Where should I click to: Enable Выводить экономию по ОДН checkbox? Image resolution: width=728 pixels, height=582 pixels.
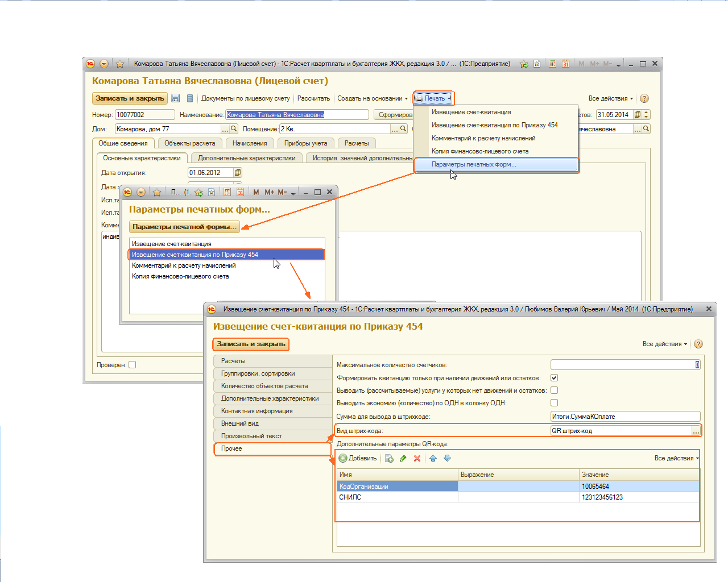pyautogui.click(x=555, y=402)
